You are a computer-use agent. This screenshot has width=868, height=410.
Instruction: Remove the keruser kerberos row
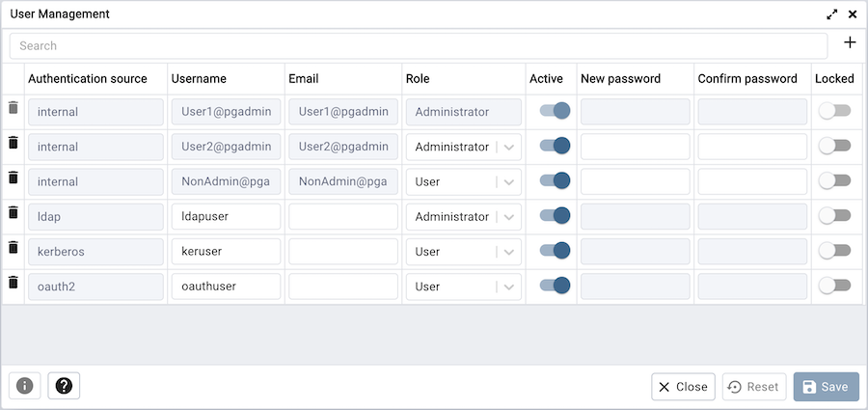click(x=14, y=247)
